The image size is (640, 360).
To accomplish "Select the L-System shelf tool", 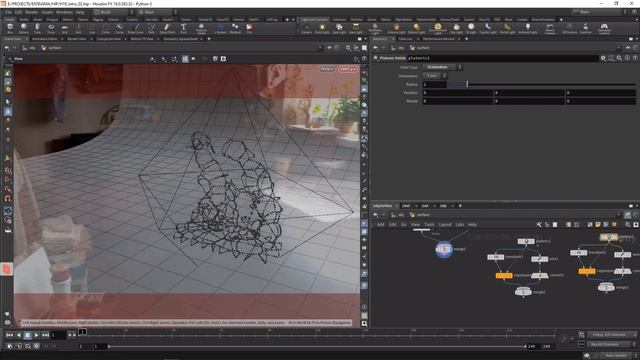I will coord(220,28).
